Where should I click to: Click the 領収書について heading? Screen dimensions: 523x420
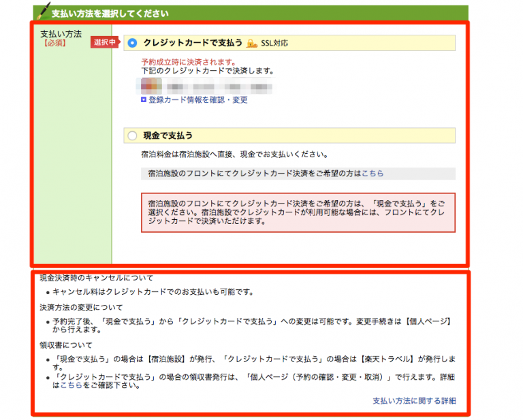[x=65, y=345]
